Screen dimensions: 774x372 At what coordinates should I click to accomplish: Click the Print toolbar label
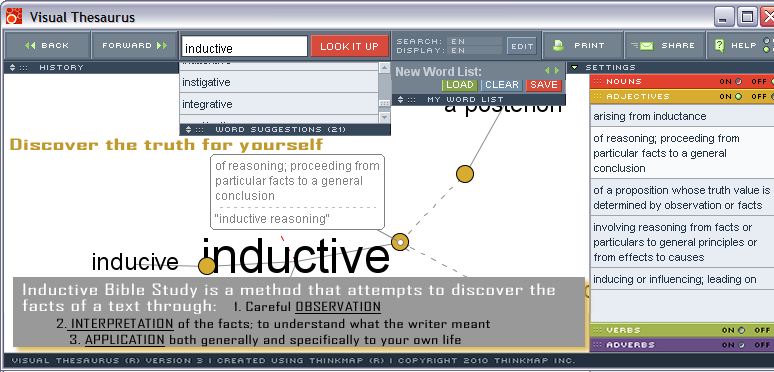pos(589,45)
